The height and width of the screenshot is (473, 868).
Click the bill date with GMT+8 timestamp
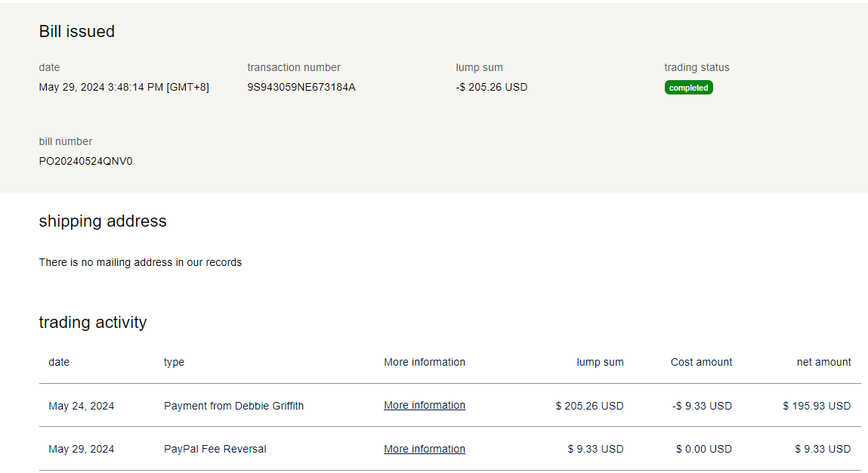124,87
